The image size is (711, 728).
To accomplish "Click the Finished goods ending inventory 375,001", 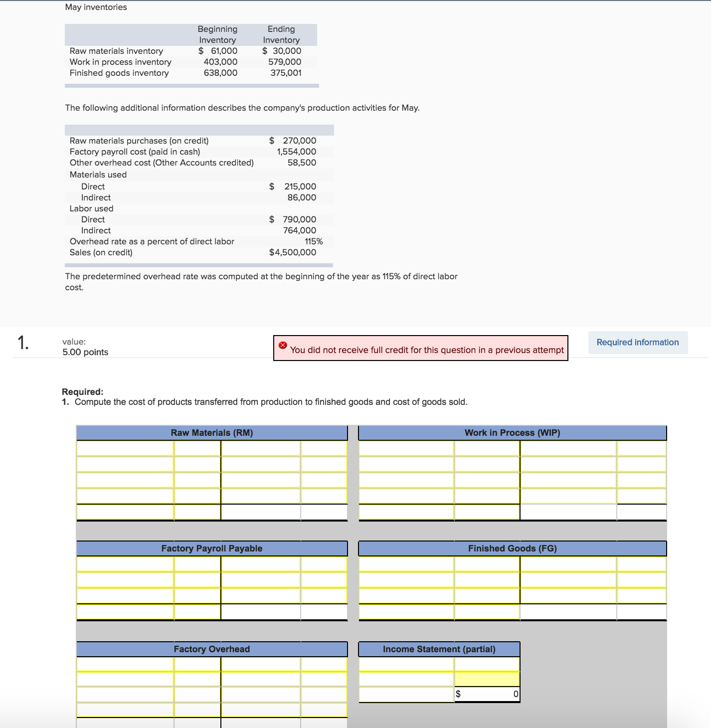I will pyautogui.click(x=286, y=73).
